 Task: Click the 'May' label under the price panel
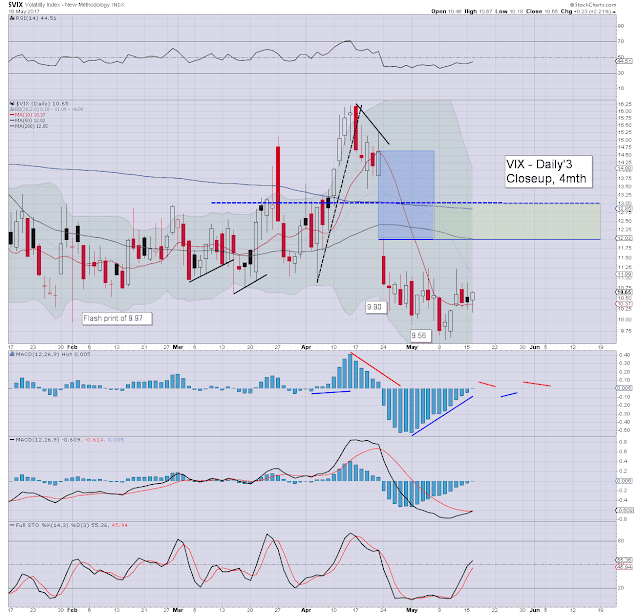(x=412, y=347)
